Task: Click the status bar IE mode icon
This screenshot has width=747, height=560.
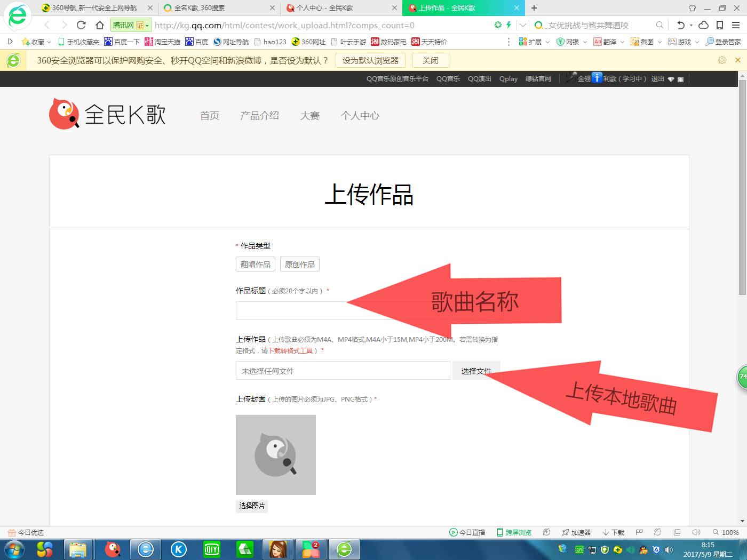Action: coord(658,532)
